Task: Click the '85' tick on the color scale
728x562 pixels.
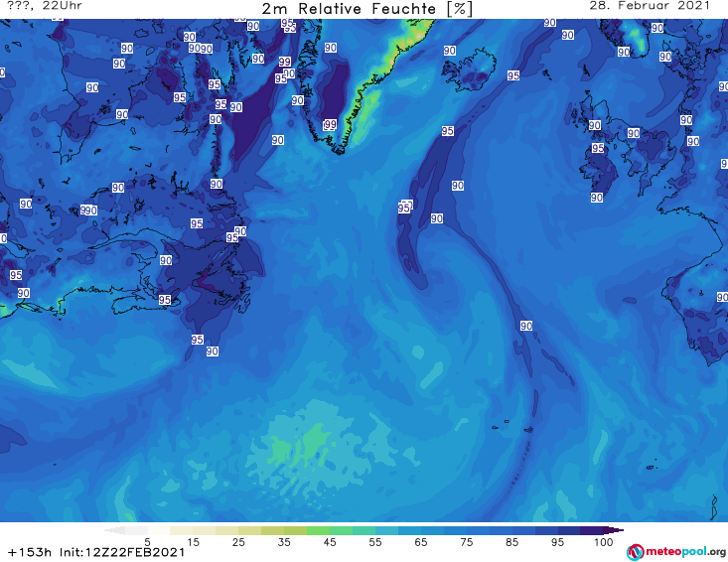Action: pyautogui.click(x=512, y=542)
